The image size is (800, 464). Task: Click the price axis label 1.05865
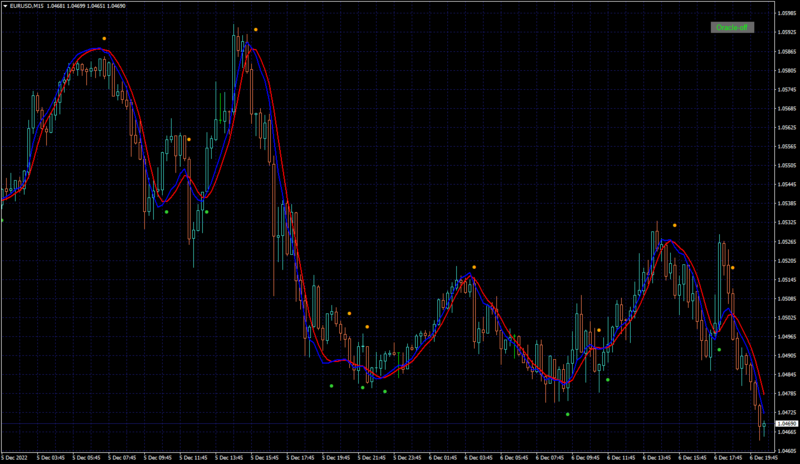[786, 52]
